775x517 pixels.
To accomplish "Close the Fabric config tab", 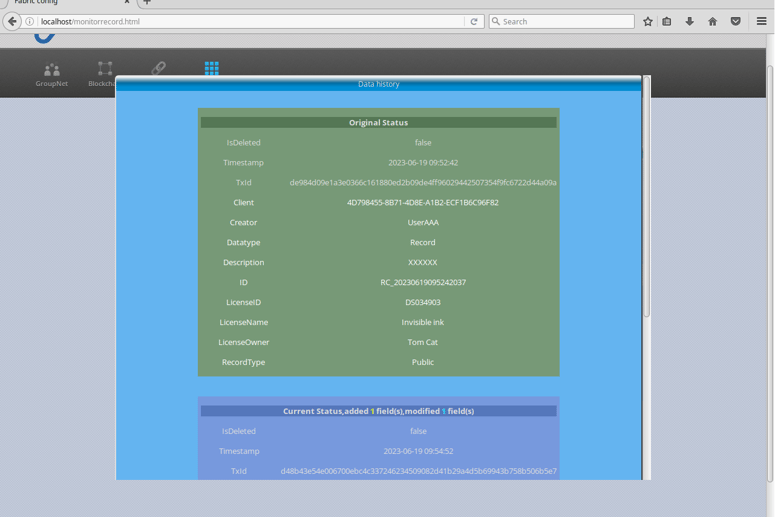I will click(x=127, y=2).
